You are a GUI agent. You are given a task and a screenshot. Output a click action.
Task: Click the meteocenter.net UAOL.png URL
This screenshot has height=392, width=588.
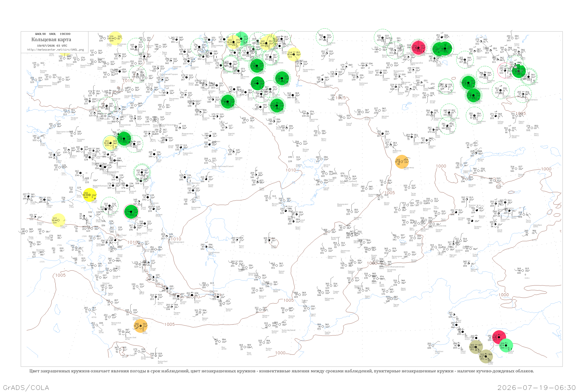coord(55,50)
